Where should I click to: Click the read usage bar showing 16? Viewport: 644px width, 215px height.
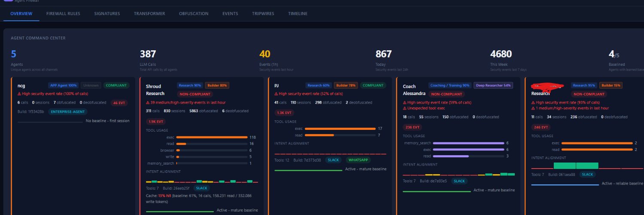point(212,144)
